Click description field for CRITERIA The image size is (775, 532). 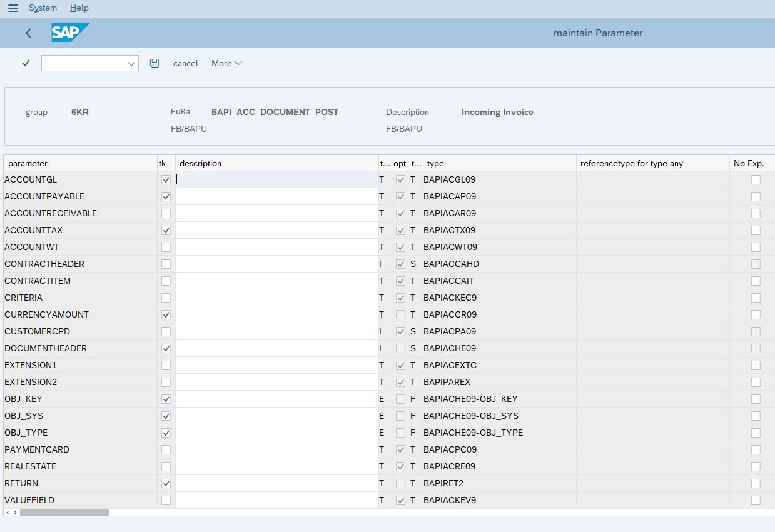coord(276,298)
